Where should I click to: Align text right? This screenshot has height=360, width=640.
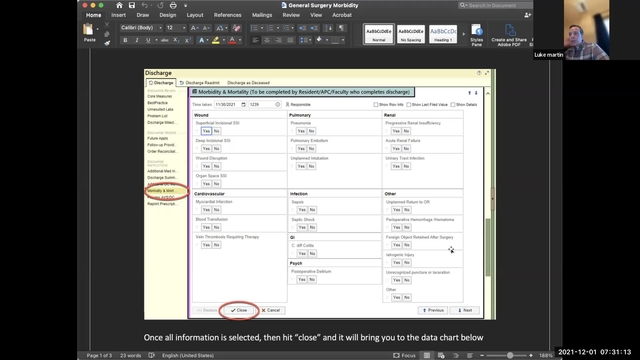pyautogui.click(x=278, y=40)
